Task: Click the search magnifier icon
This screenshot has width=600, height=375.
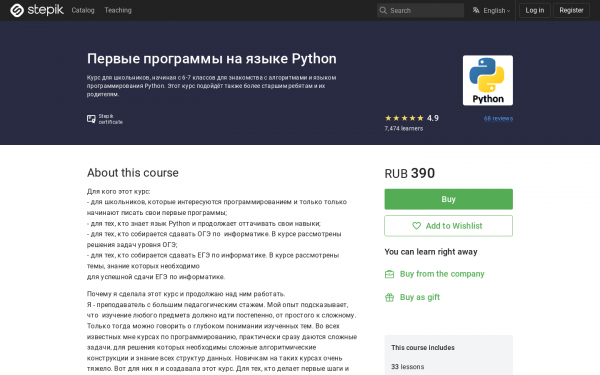Action: 383,10
